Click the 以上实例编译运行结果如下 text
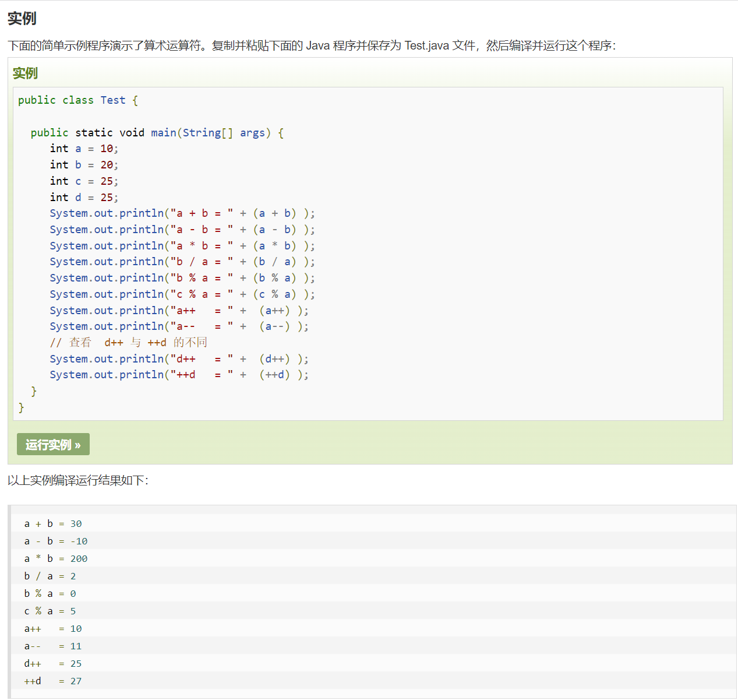This screenshot has height=700, width=738. pos(78,480)
